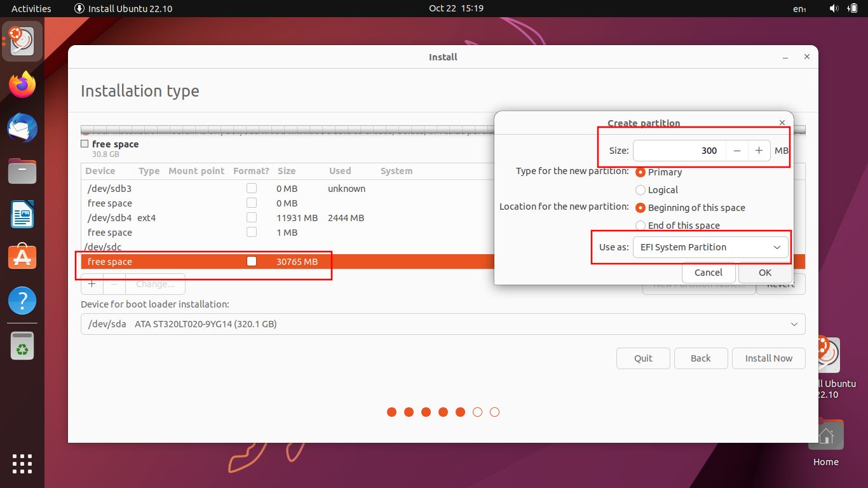Launch LibreOffice Writer from the dock
Viewport: 868px width, 488px height.
point(22,214)
